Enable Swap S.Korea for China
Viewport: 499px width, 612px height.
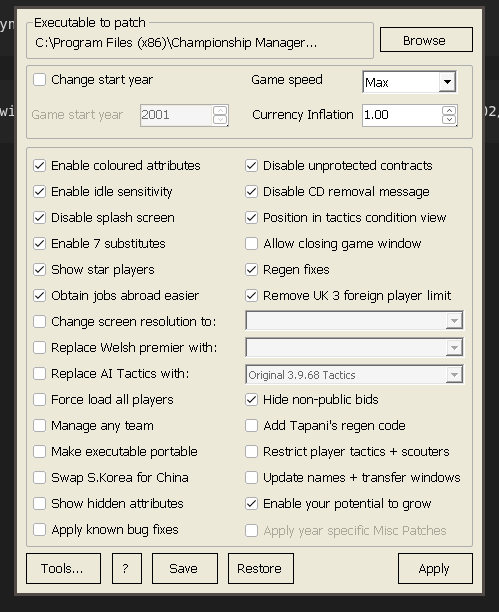pos(39,477)
